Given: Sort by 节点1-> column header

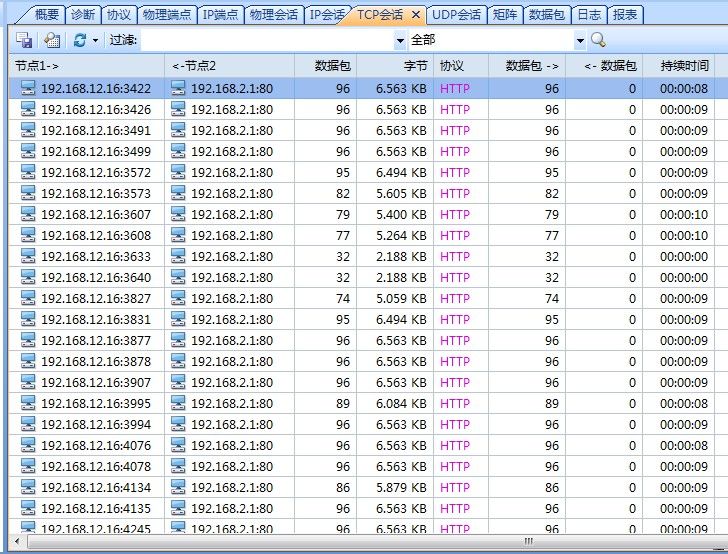Looking at the screenshot, I should pos(80,66).
